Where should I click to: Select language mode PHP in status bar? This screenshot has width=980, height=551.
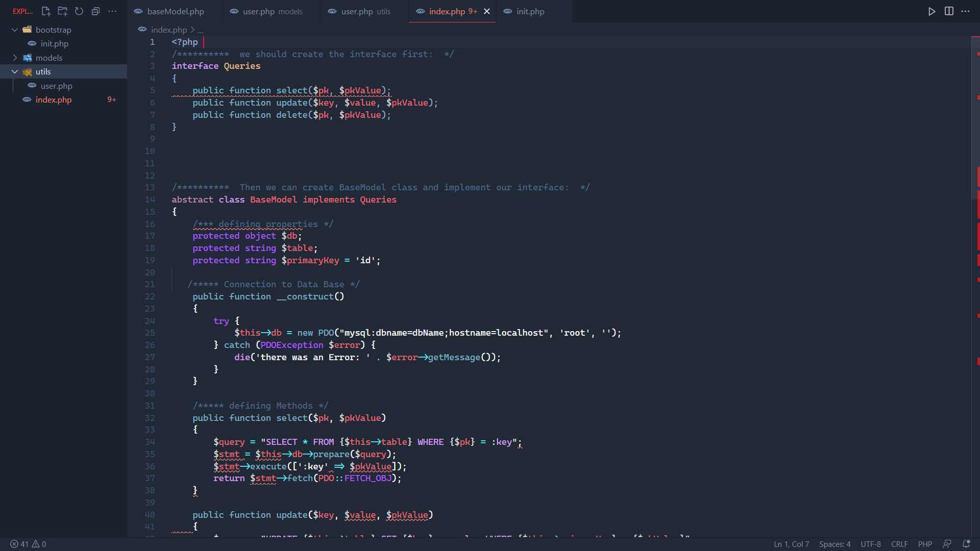[x=925, y=544]
